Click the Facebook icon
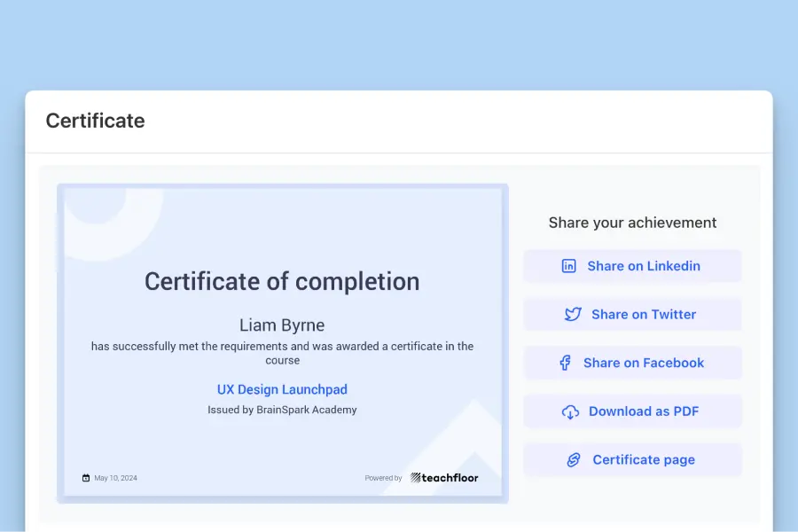The height and width of the screenshot is (532, 798). pos(565,362)
